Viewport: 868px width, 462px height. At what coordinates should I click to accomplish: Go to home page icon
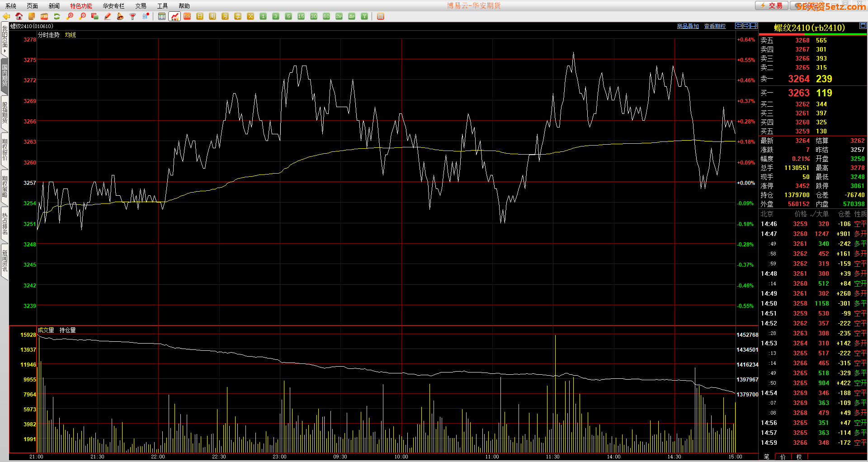19,16
